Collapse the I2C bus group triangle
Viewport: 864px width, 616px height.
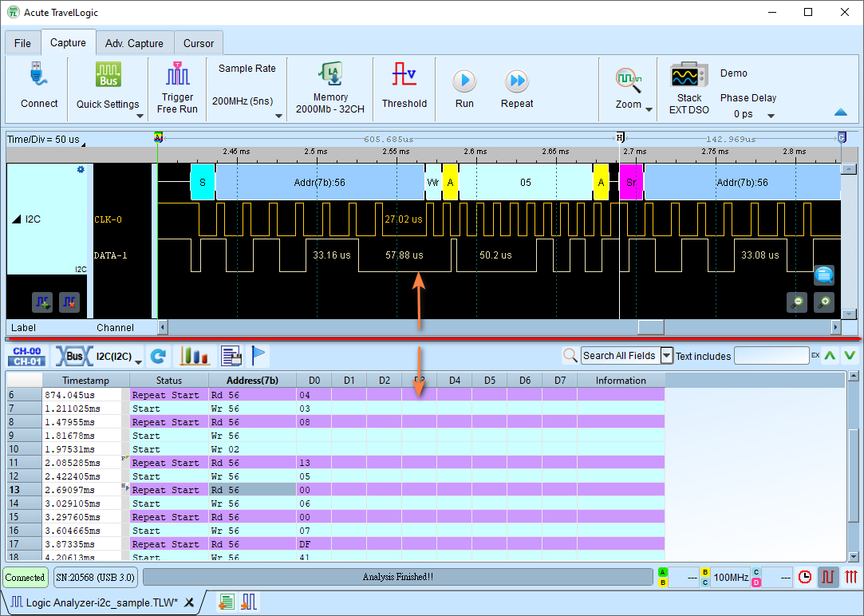(17, 219)
